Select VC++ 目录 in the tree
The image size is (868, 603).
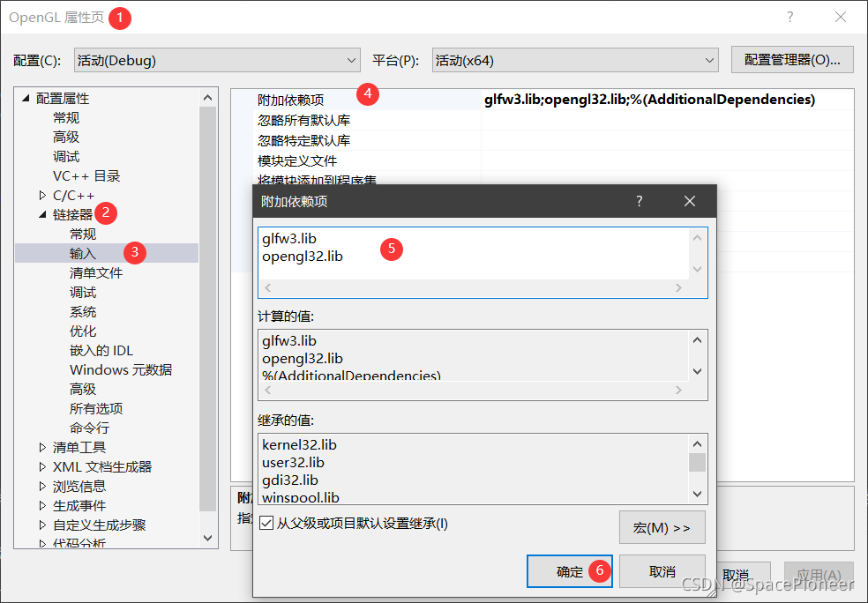(86, 176)
